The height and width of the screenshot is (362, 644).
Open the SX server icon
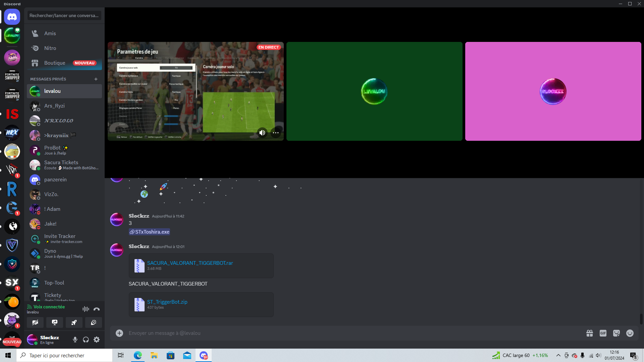(x=12, y=283)
